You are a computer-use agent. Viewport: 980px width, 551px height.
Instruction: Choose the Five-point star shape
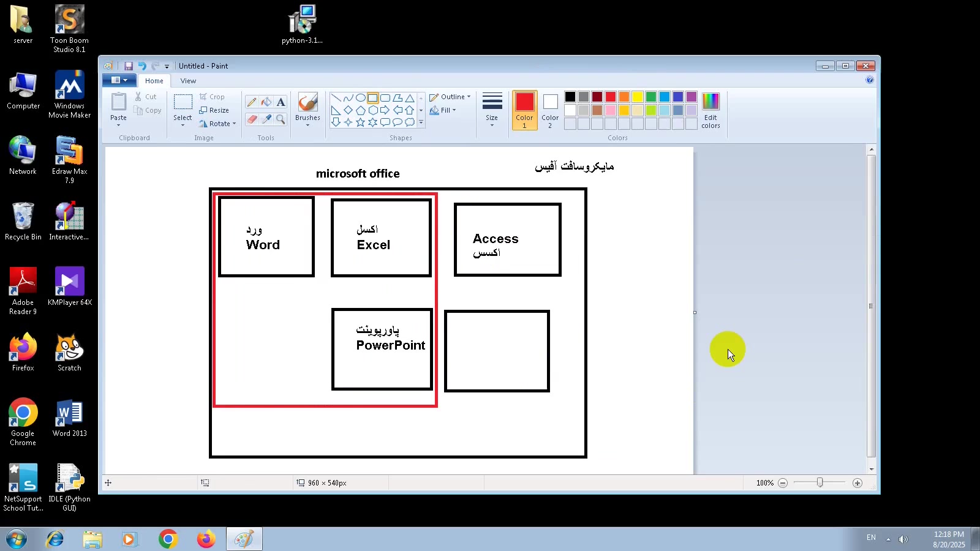point(360,122)
